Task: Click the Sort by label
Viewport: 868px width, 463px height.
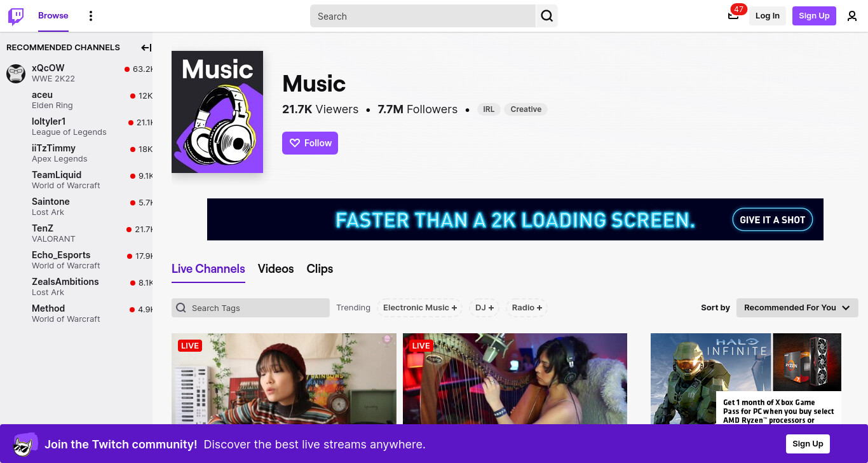Action: tap(715, 308)
